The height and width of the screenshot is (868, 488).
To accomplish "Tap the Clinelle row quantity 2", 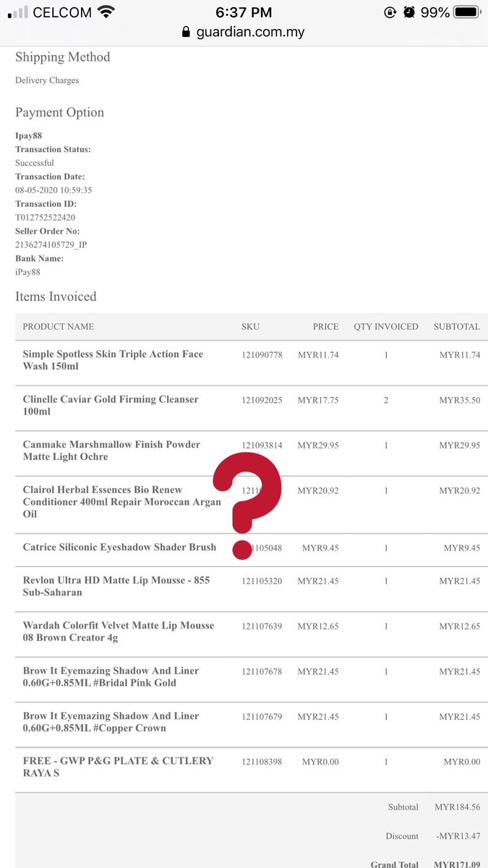I will 386,400.
